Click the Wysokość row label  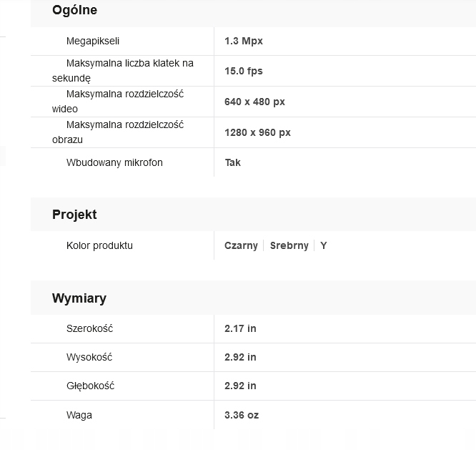[89, 357]
